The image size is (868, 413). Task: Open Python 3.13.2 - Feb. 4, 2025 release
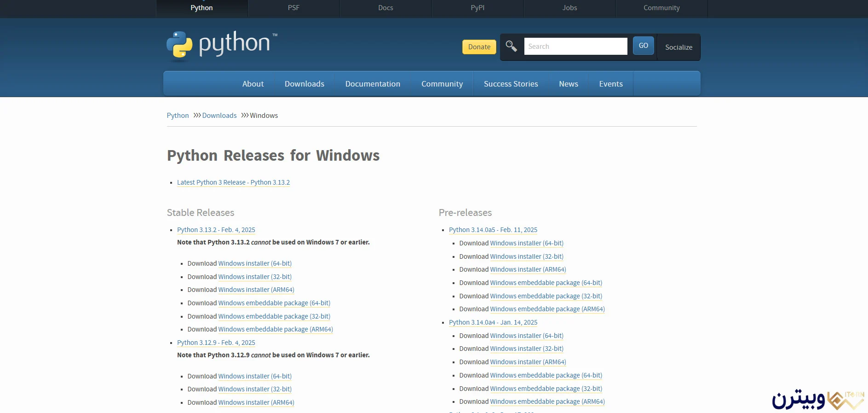[216, 230]
